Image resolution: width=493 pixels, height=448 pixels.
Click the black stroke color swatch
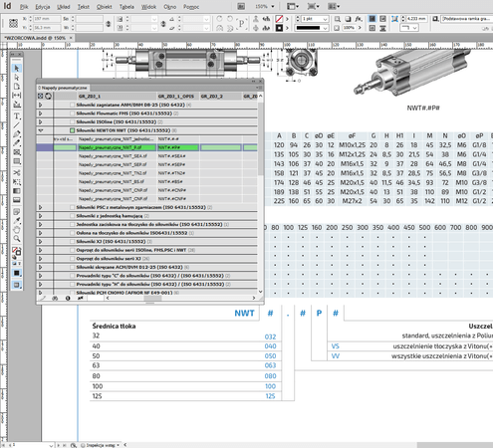[279, 28]
